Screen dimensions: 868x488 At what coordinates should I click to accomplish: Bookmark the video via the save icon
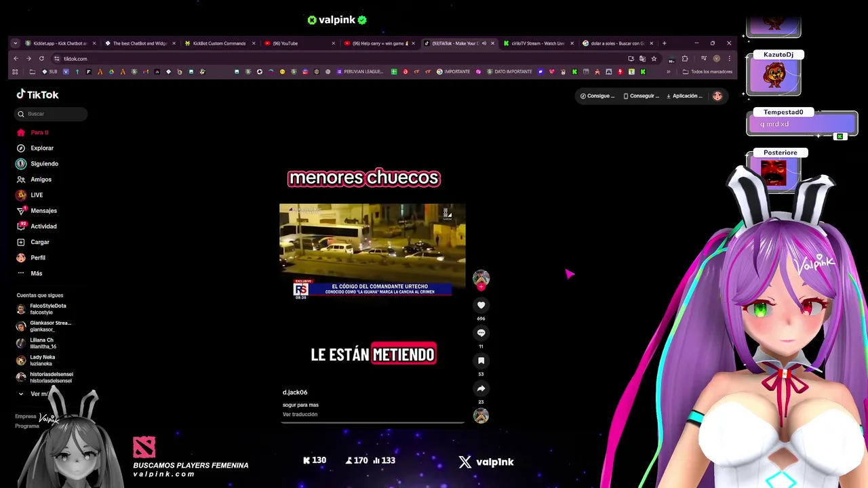tap(481, 361)
